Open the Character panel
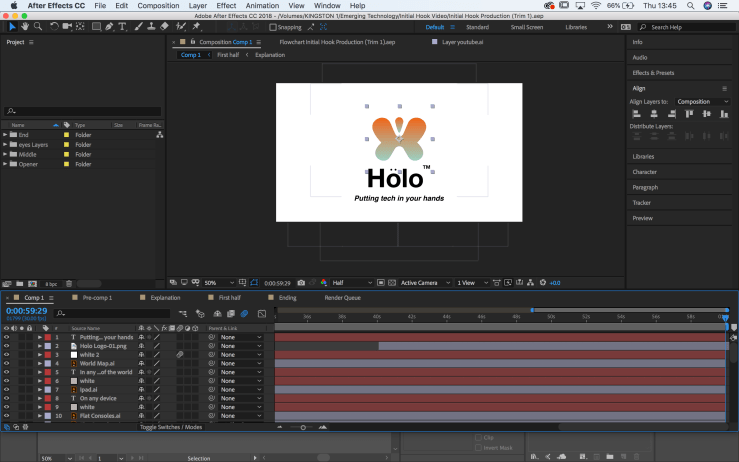The width and height of the screenshot is (739, 462). click(x=644, y=172)
